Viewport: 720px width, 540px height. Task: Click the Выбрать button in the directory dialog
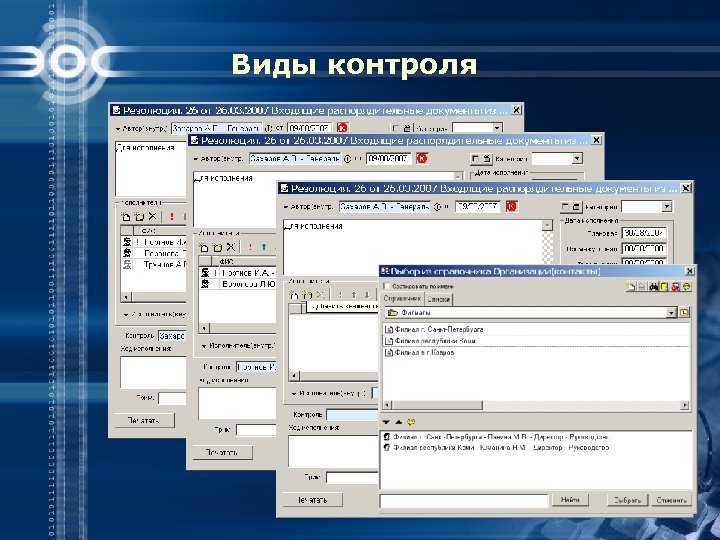[x=627, y=500]
